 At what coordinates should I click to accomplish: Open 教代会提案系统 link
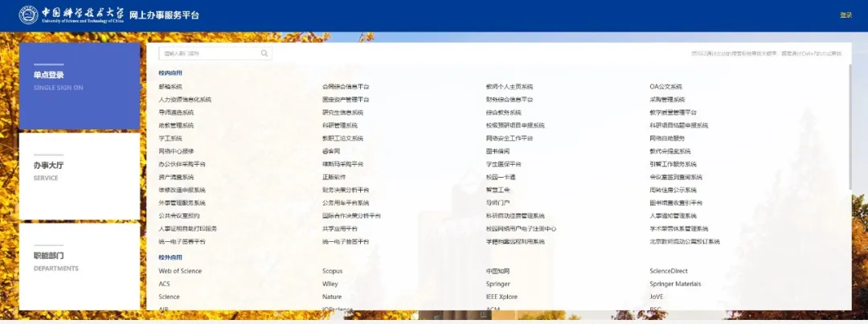(x=670, y=151)
